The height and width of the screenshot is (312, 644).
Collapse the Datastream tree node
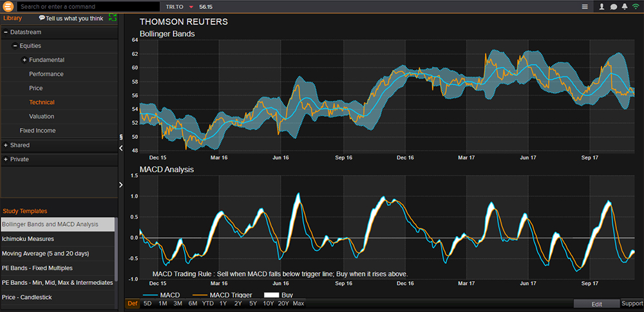coord(6,32)
